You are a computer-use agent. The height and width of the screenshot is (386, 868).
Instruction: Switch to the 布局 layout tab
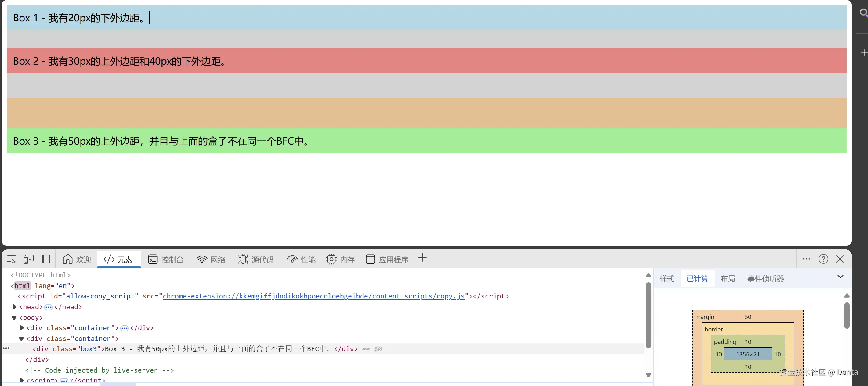pos(728,279)
